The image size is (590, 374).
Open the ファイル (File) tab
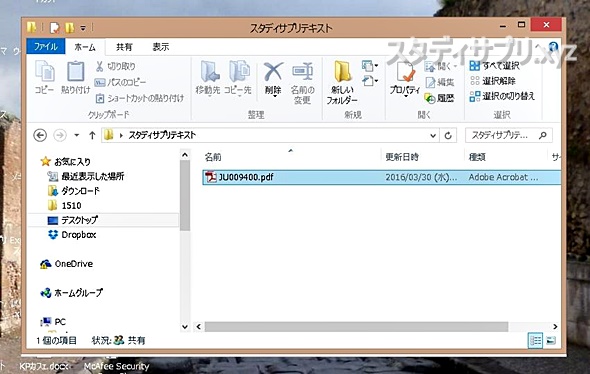[46, 47]
